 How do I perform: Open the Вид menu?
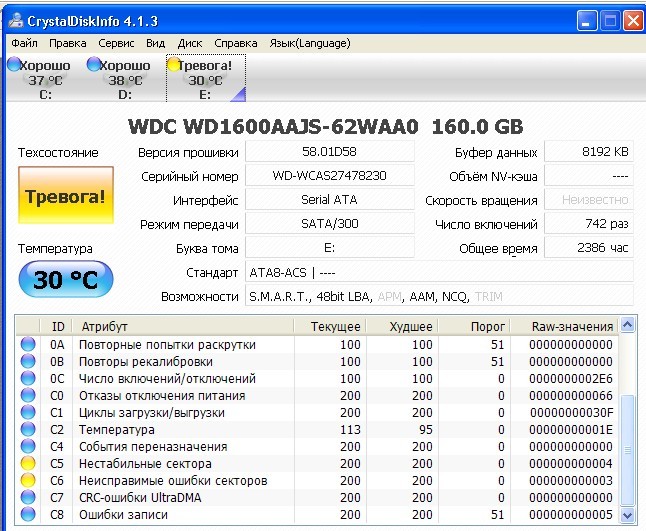click(155, 43)
